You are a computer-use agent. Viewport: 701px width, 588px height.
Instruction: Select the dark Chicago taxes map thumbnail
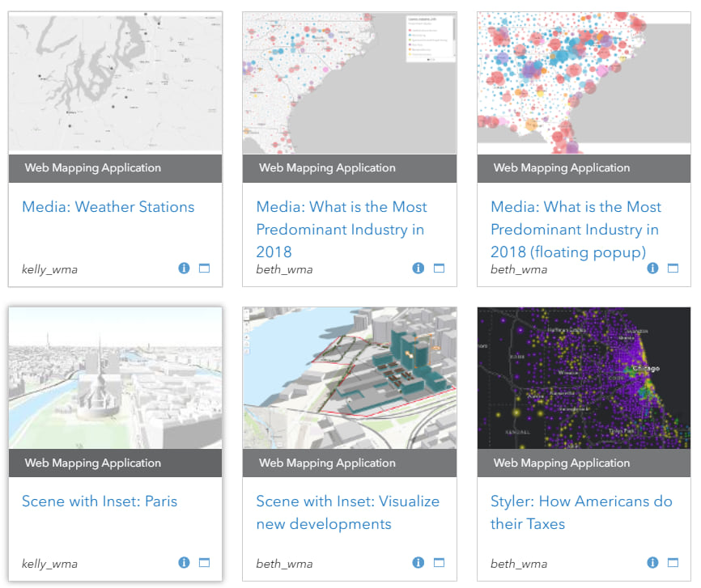(x=584, y=378)
